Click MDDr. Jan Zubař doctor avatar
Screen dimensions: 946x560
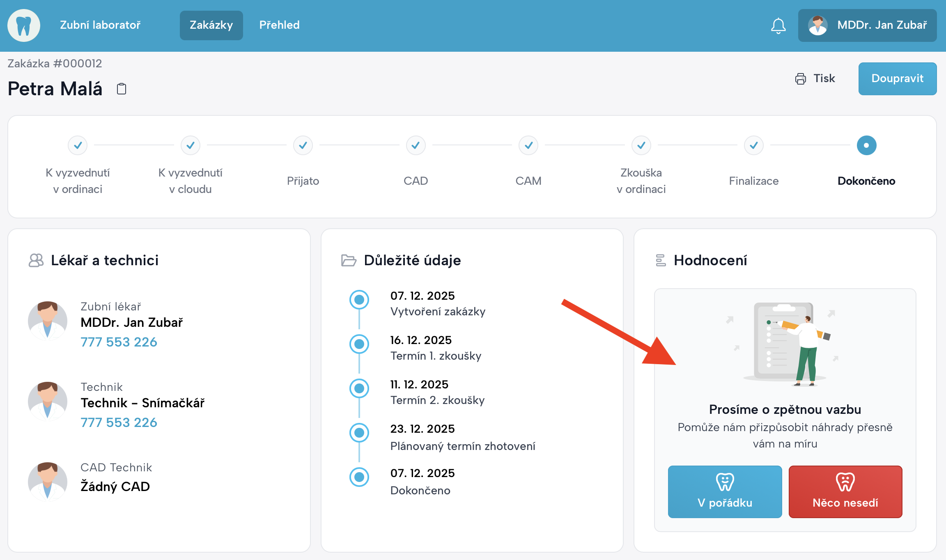(x=48, y=321)
